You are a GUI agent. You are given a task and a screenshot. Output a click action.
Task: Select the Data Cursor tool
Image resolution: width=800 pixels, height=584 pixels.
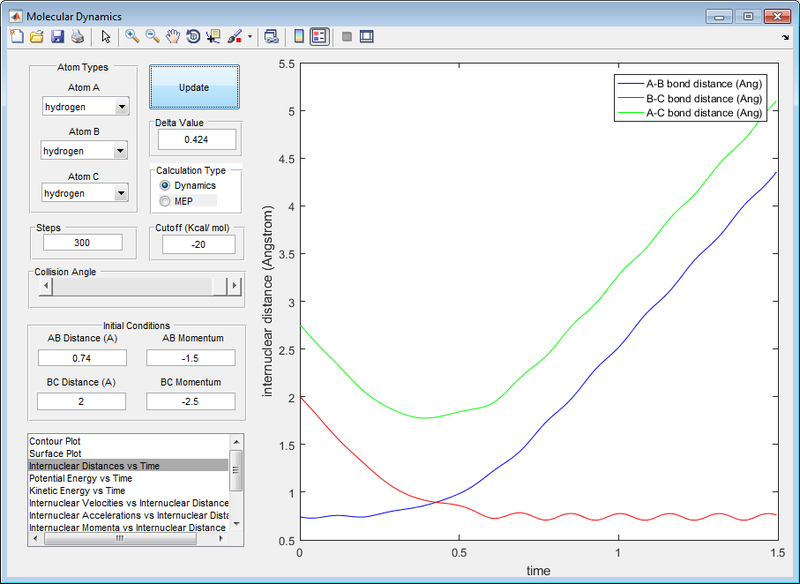213,37
